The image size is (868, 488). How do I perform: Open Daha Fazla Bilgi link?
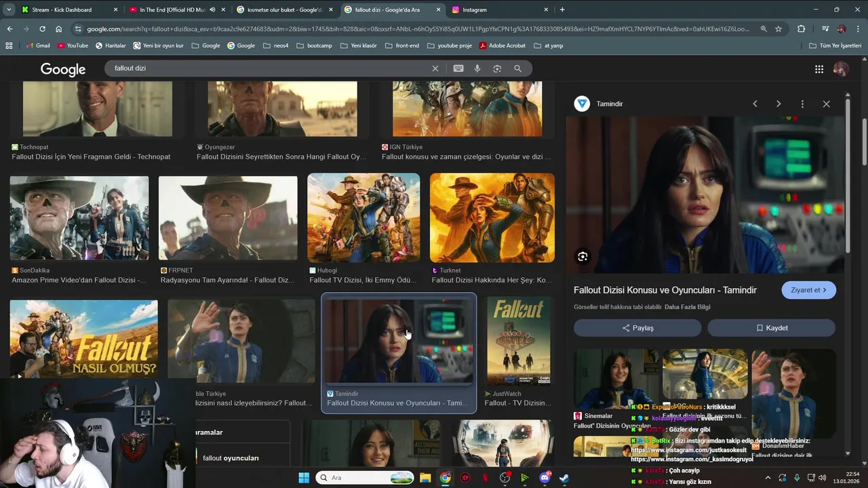point(687,307)
